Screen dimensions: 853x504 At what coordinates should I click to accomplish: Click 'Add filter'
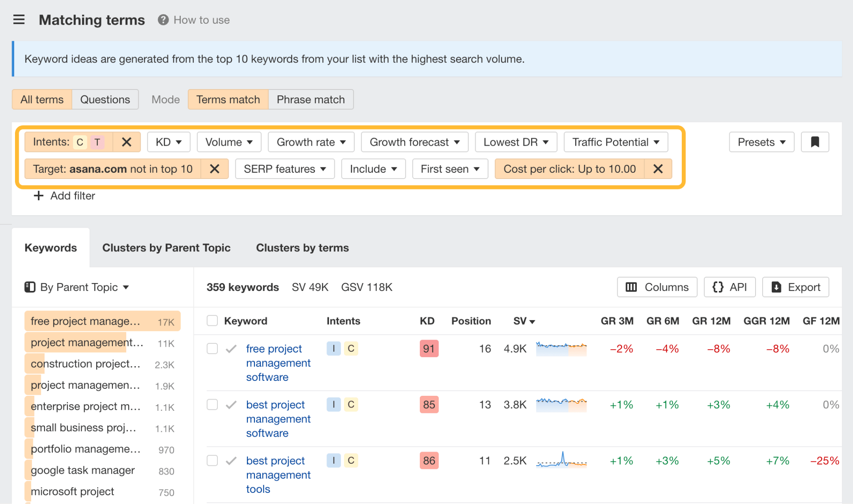pos(64,196)
